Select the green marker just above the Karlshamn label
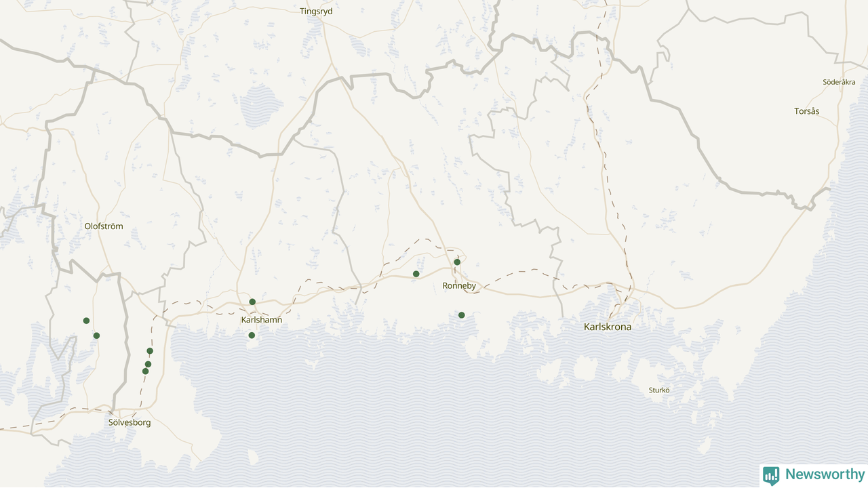This screenshot has height=488, width=868. click(252, 302)
